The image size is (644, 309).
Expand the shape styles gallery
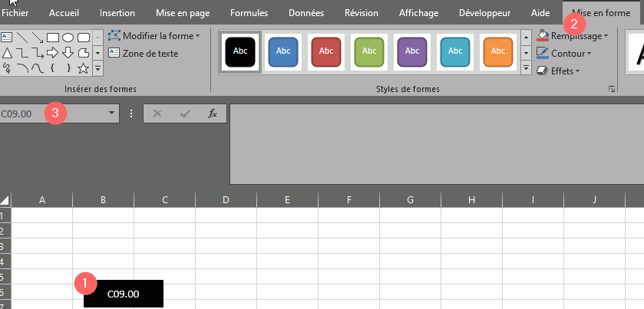(526, 68)
